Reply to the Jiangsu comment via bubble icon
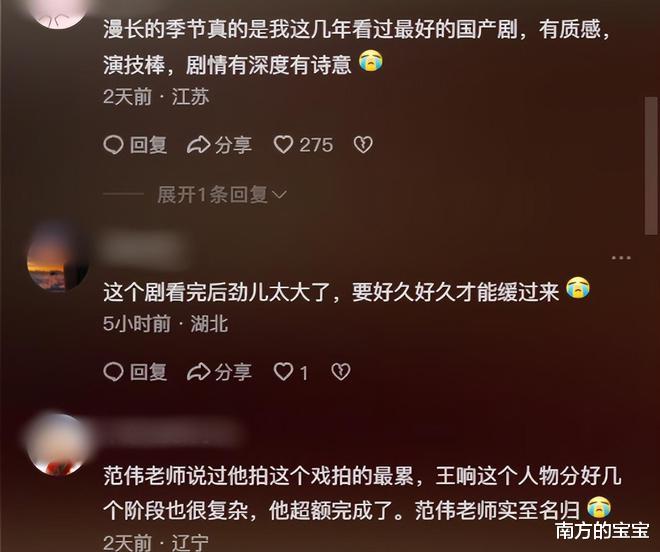Image resolution: width=660 pixels, height=552 pixels. tap(113, 145)
